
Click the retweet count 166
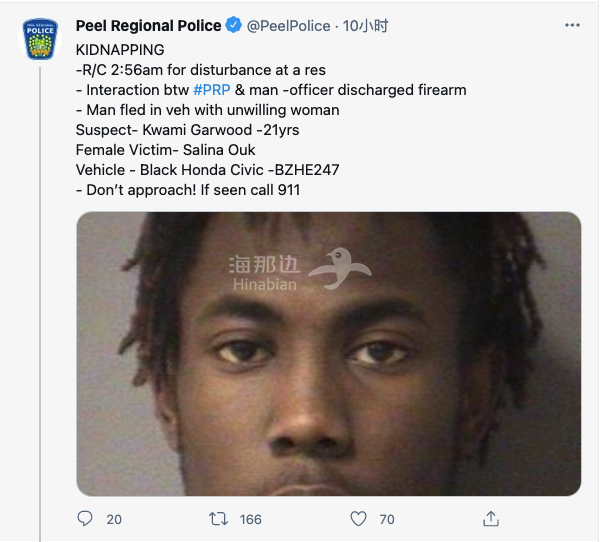pyautogui.click(x=250, y=519)
